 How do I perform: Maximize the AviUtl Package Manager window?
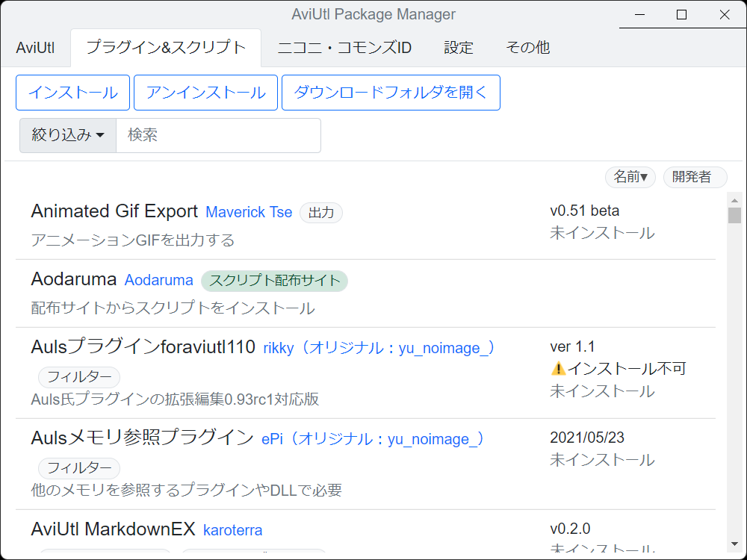point(682,15)
